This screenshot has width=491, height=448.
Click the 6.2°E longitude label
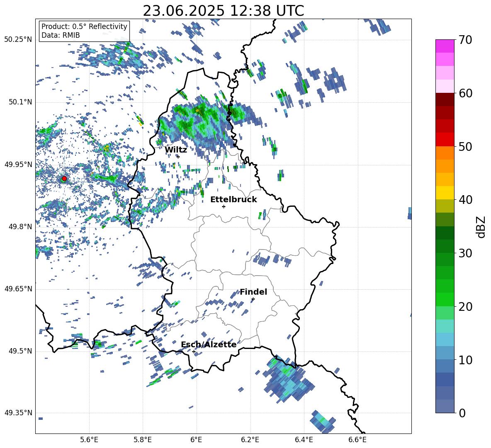250,440
